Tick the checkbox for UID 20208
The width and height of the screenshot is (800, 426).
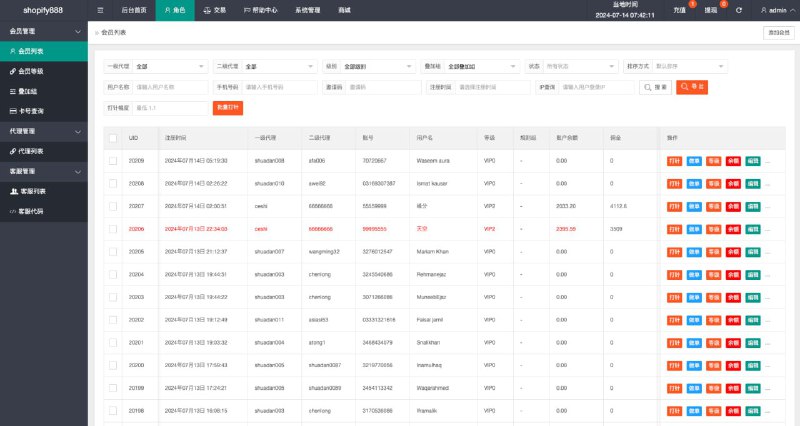(113, 183)
